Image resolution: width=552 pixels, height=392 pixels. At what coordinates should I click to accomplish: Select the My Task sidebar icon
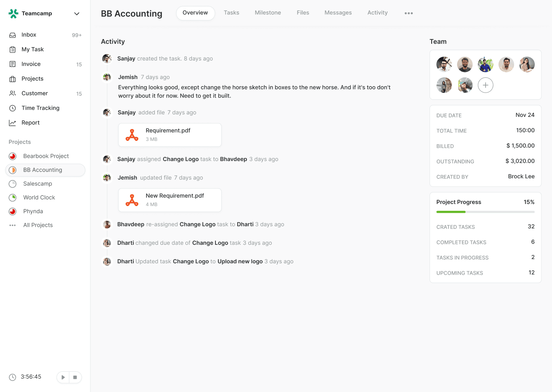click(x=13, y=49)
